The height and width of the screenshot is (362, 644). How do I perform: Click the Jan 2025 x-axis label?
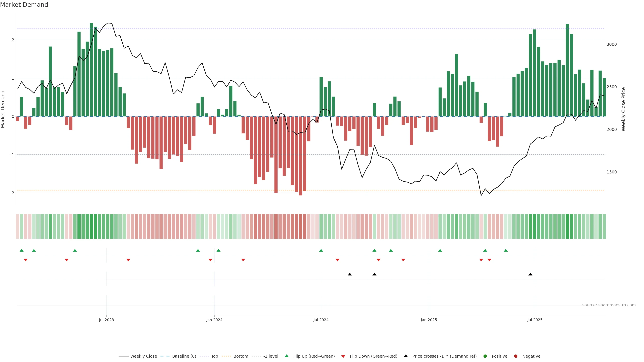click(429, 320)
